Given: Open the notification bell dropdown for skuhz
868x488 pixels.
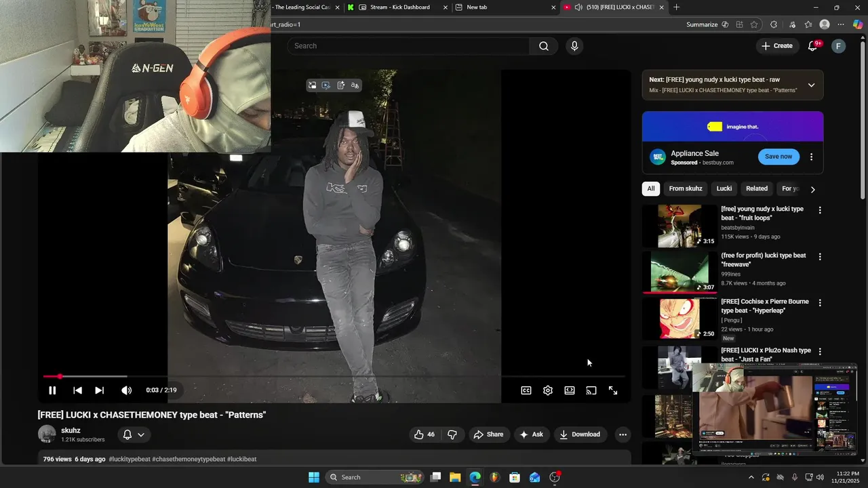Looking at the screenshot, I should 134,434.
